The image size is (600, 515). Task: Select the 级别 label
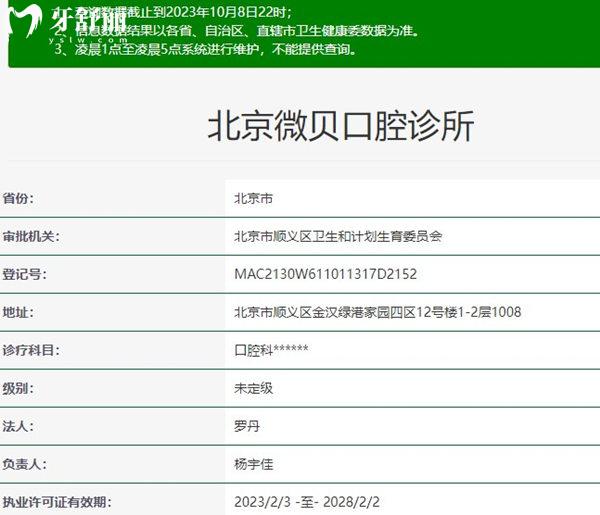(18, 388)
